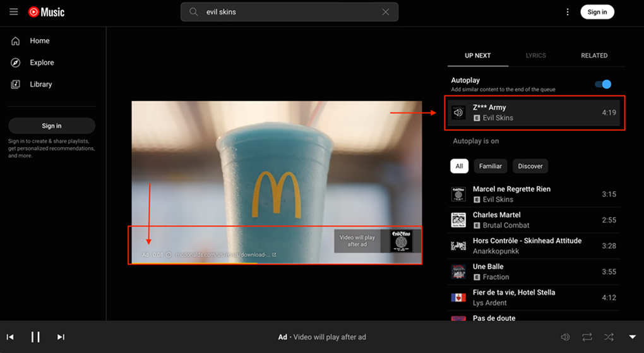This screenshot has width=644, height=353.
Task: Open Library from the sidebar
Action: 40,84
